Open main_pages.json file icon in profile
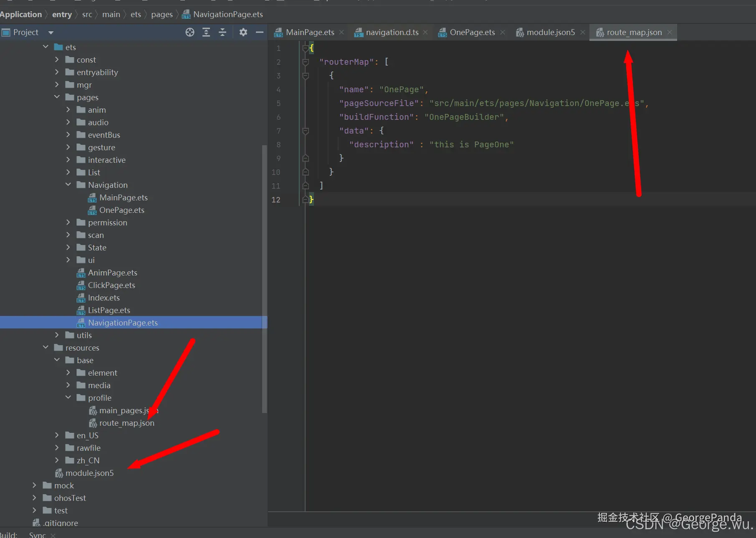The height and width of the screenshot is (538, 756). tap(93, 411)
